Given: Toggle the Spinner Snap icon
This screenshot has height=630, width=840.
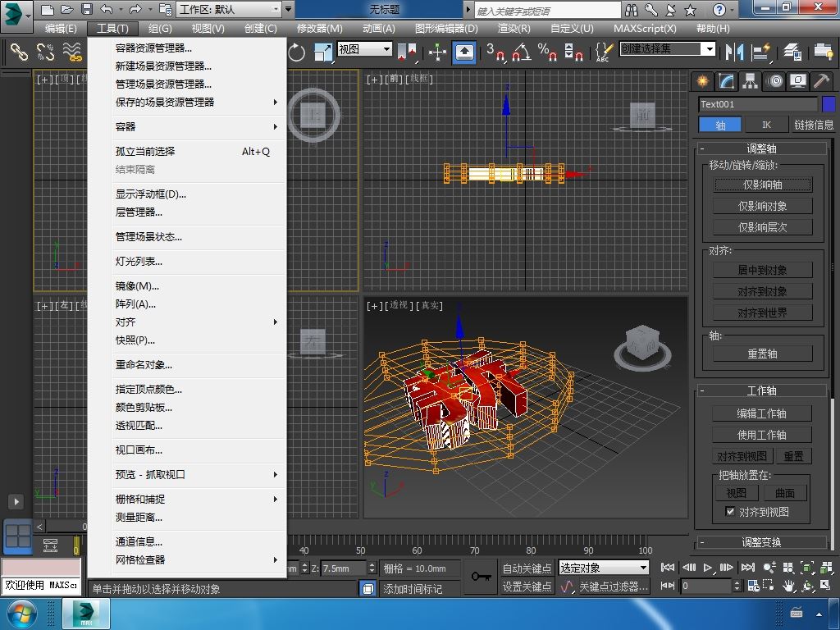Looking at the screenshot, I should tap(573, 52).
